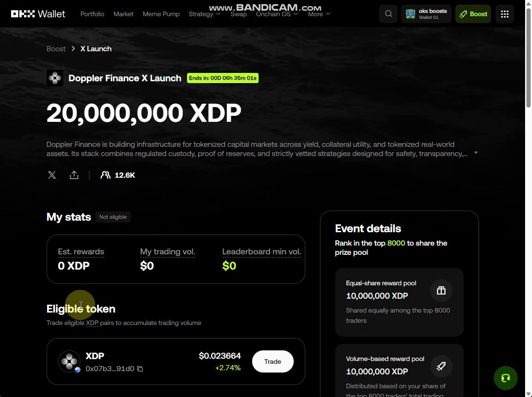Go to the Market menu item
The image size is (532, 397).
pos(123,14)
